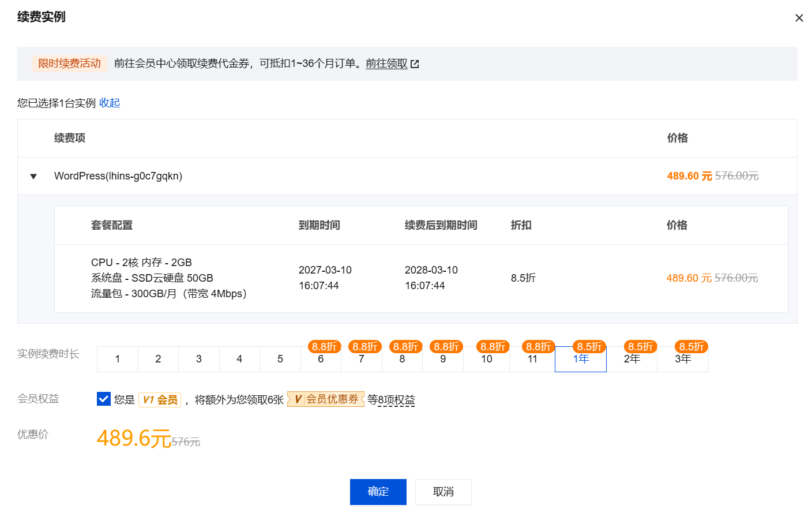Click the V1 会员 badge
The height and width of the screenshot is (520, 812).
[x=160, y=399]
